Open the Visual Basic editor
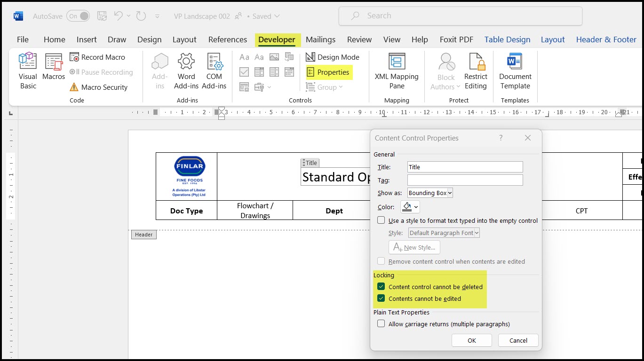 point(28,71)
